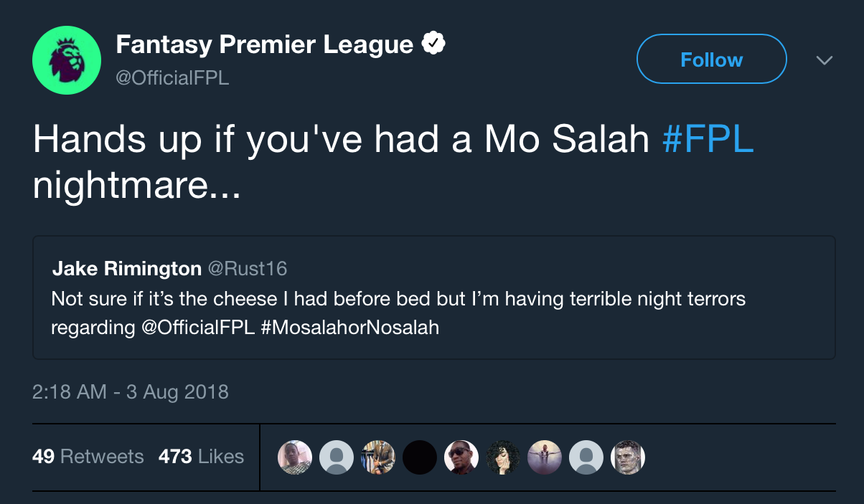864x504 pixels.
Task: Open the #MosalahorNosalah hashtag
Action: click(350, 328)
